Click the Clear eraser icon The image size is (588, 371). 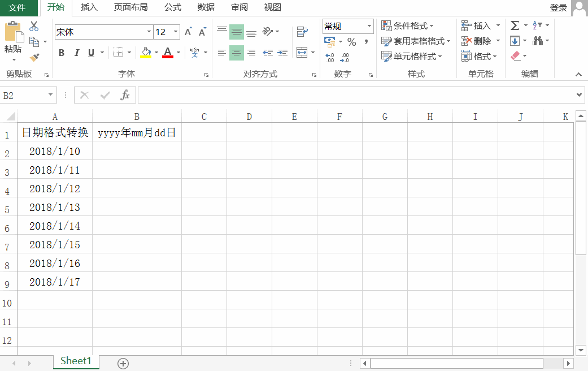pos(515,56)
